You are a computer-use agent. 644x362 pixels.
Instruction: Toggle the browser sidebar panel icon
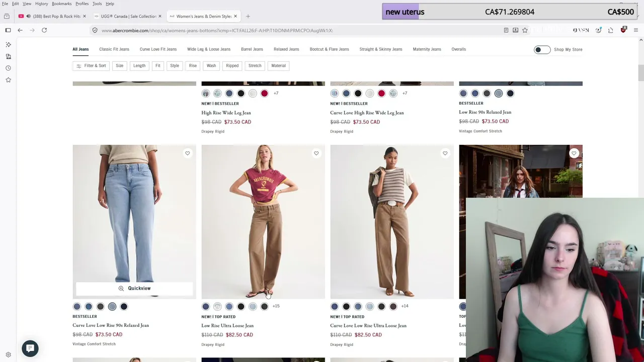coord(8,30)
